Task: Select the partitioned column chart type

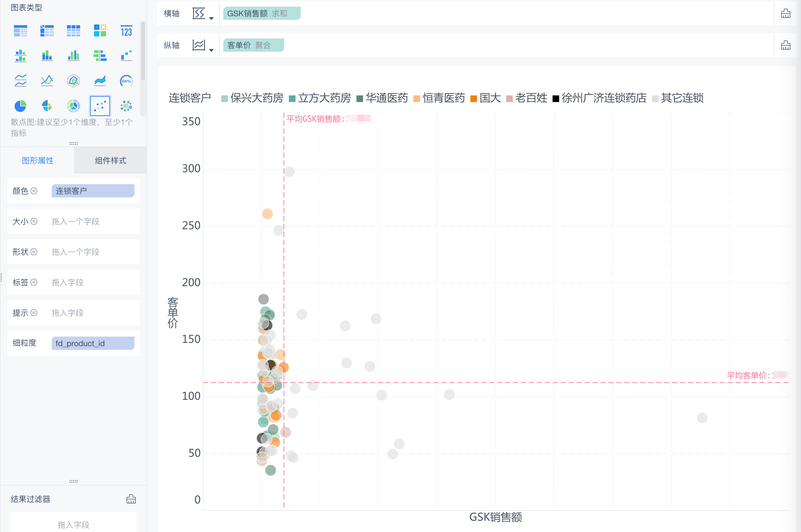Action: (20, 56)
